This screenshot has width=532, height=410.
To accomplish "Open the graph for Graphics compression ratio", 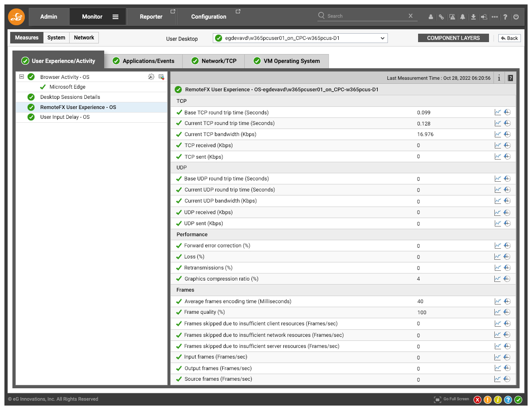I will tap(498, 279).
